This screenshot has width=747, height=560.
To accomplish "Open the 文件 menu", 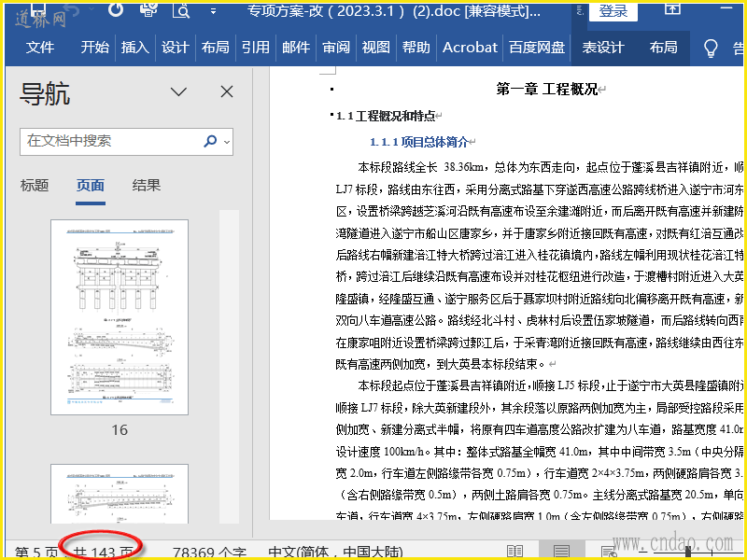I will 40,48.
